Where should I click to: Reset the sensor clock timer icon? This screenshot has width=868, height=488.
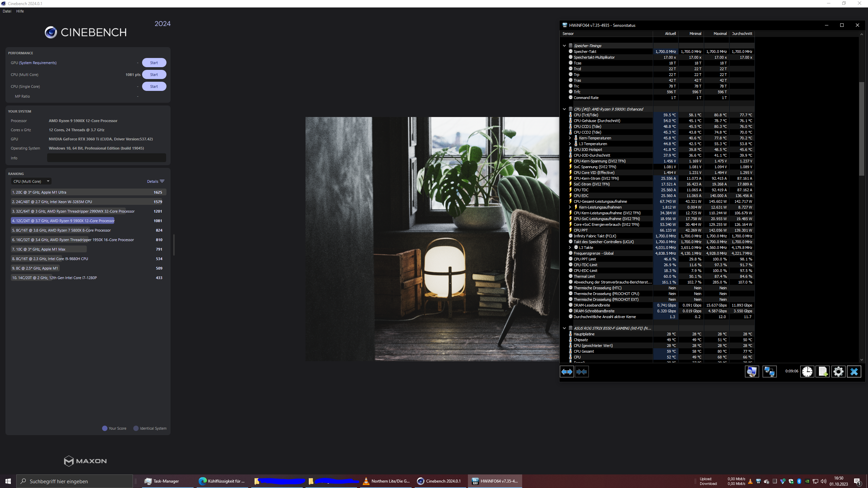pos(807,372)
